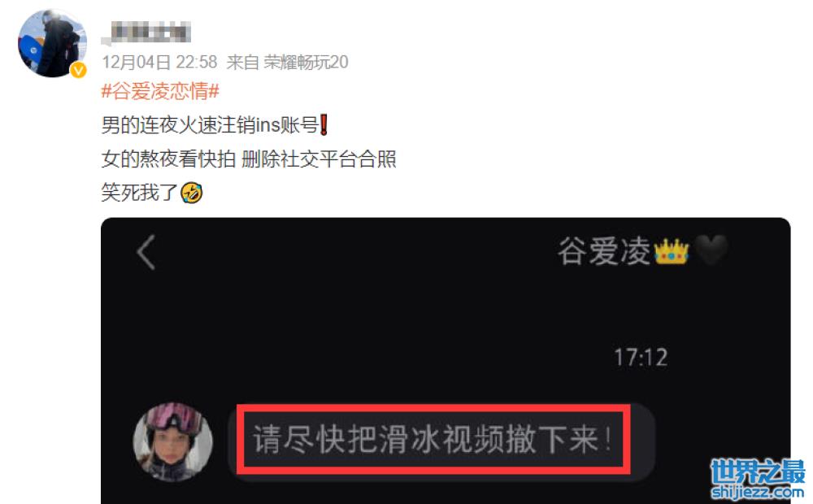813x504 pixels.
Task: Click the device source 荣耀畅玩20
Action: 306,63
